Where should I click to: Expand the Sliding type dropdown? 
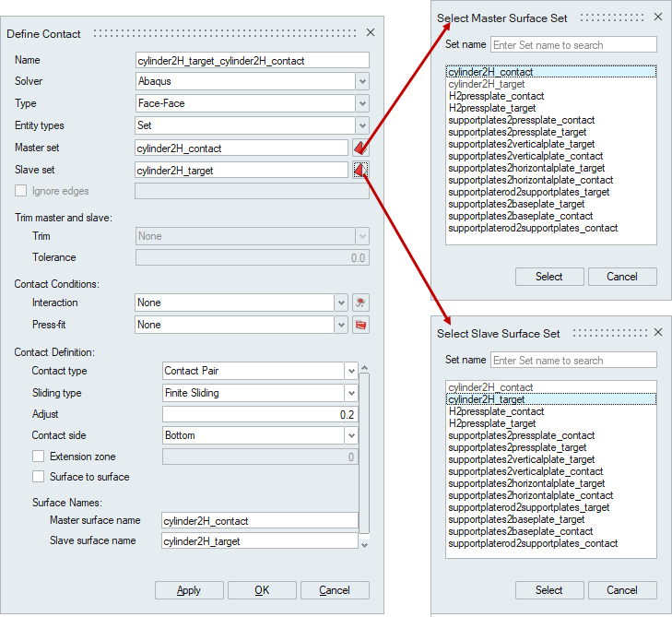[351, 393]
